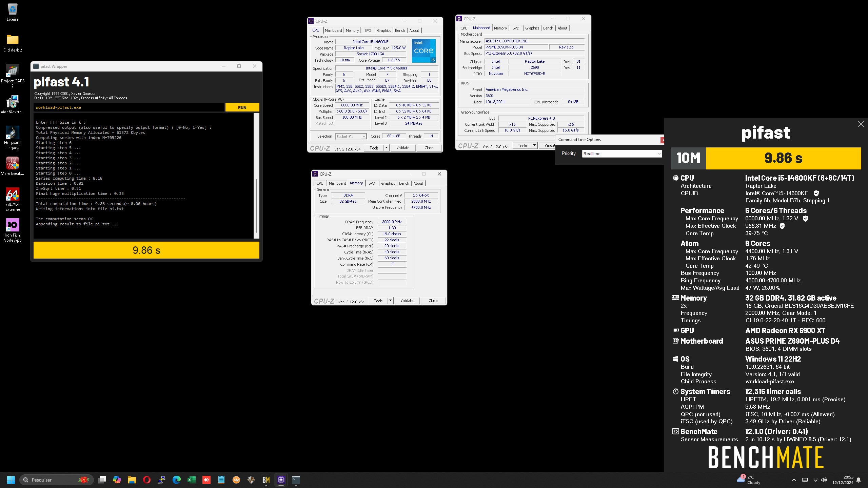Open About tab in CPU-Z Mainboard window

tap(562, 28)
